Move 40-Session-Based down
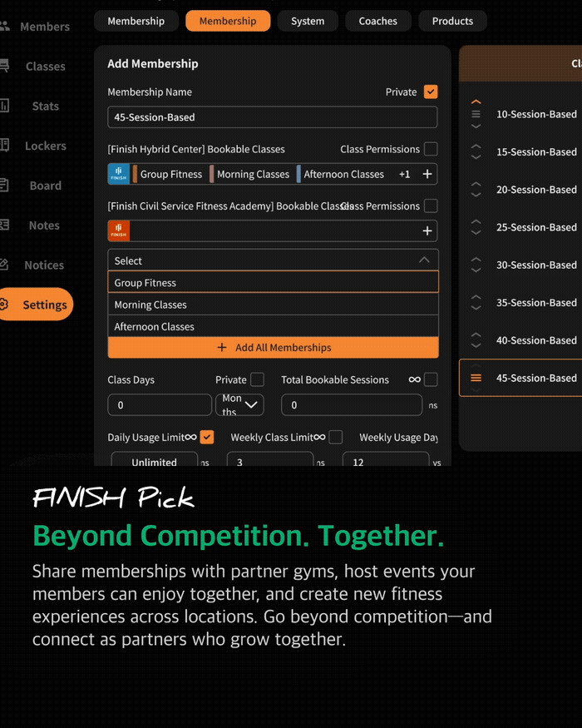This screenshot has width=582, height=728. (476, 345)
